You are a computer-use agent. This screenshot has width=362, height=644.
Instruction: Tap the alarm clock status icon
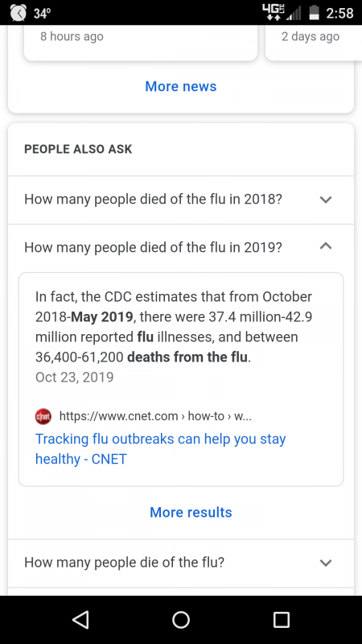point(19,13)
